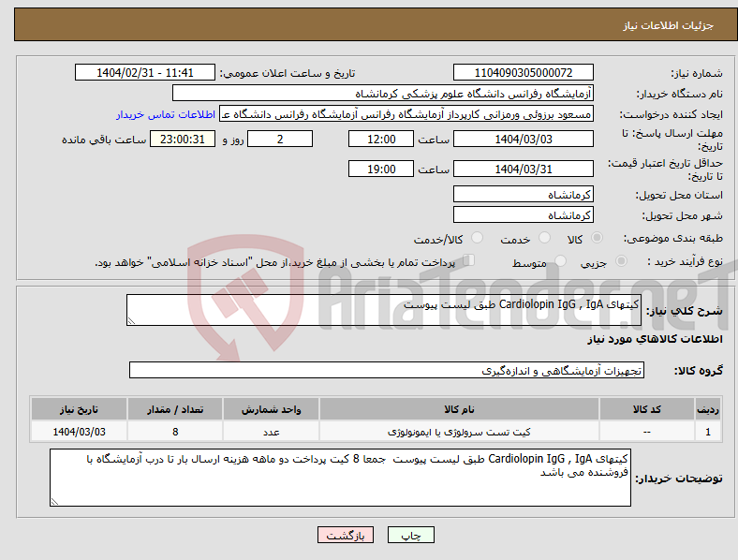Screen dimensions: 738x560
Task: Click the item name کیت تست سرولوژی cell
Action: [459, 432]
